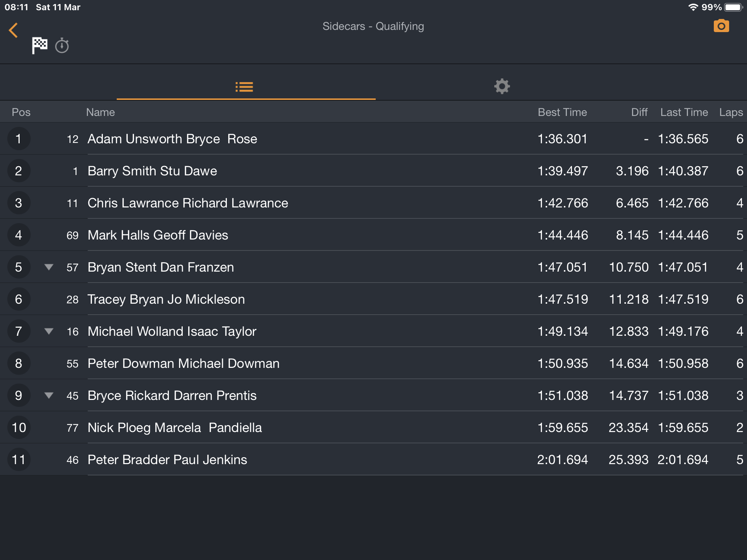747x560 pixels.
Task: Open the settings gear tab
Action: (x=502, y=86)
